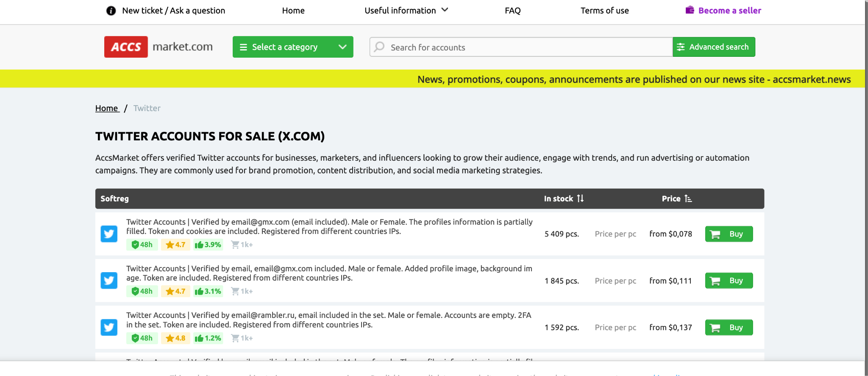Open the rambler.ru verified accounts listing title

328,320
